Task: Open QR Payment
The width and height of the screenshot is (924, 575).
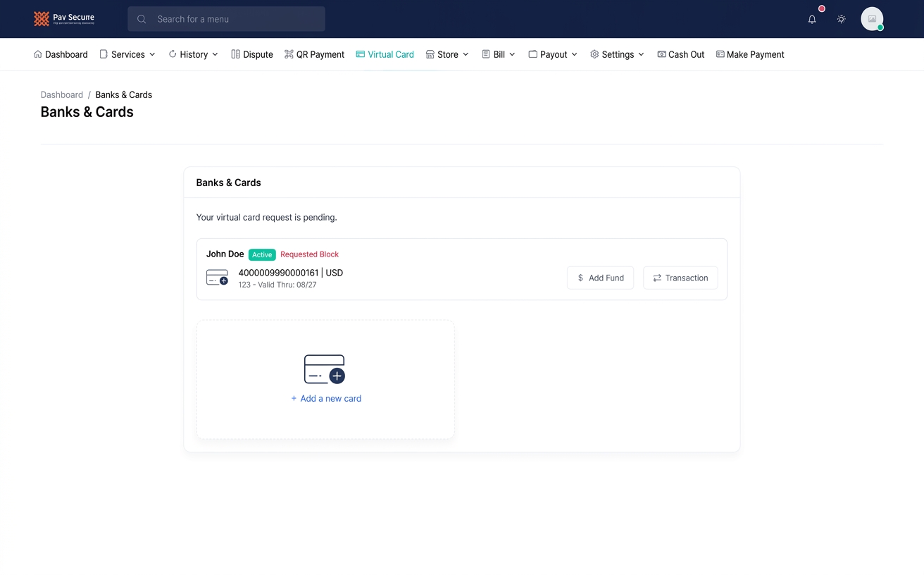Action: point(314,54)
